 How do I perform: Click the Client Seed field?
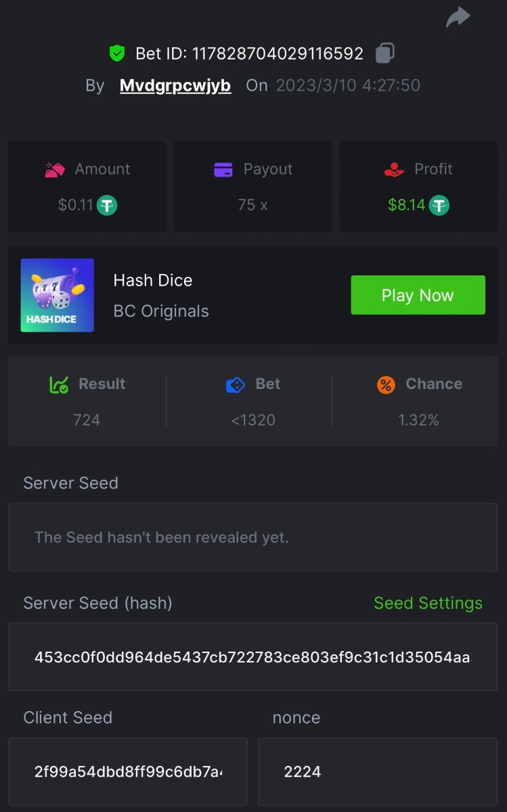(x=128, y=771)
